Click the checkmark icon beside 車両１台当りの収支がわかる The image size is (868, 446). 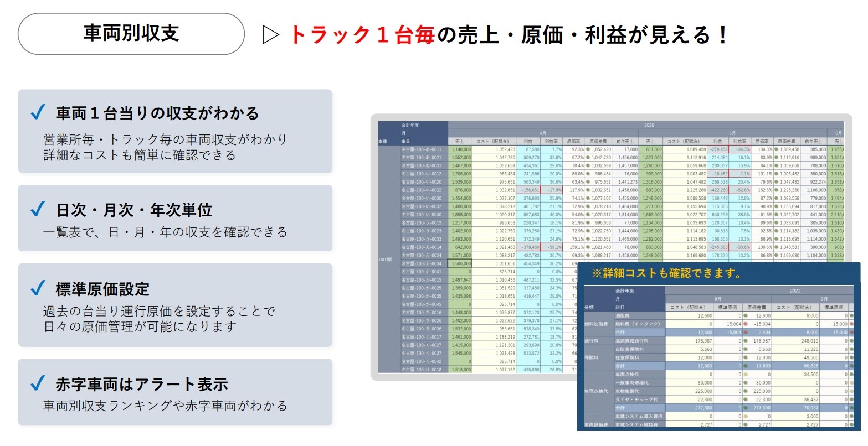(38, 113)
